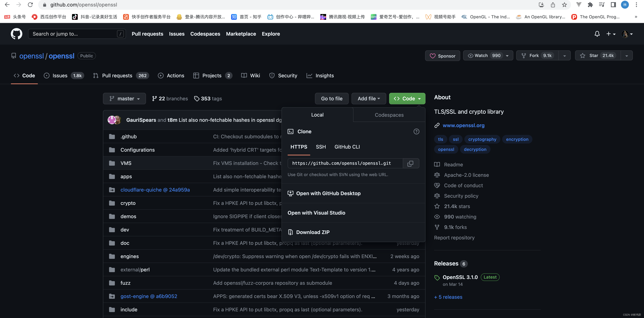Viewport: 644px width, 318px height.
Task: Open the create new plus menu
Action: point(611,34)
